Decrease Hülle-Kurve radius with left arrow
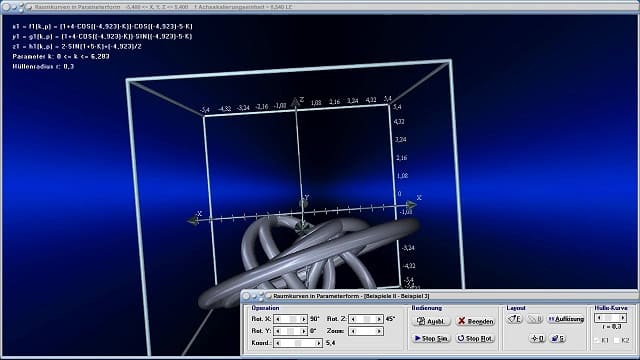The image size is (640, 360). click(x=599, y=318)
